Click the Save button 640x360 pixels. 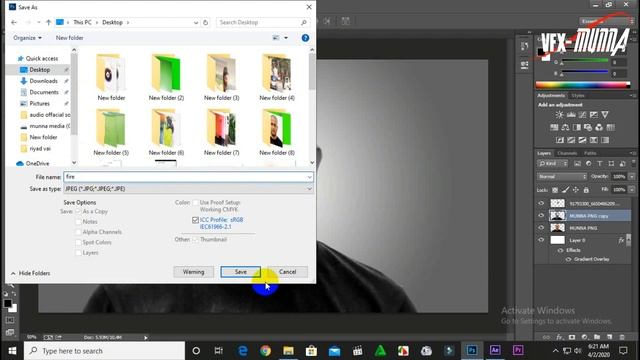[x=240, y=272]
